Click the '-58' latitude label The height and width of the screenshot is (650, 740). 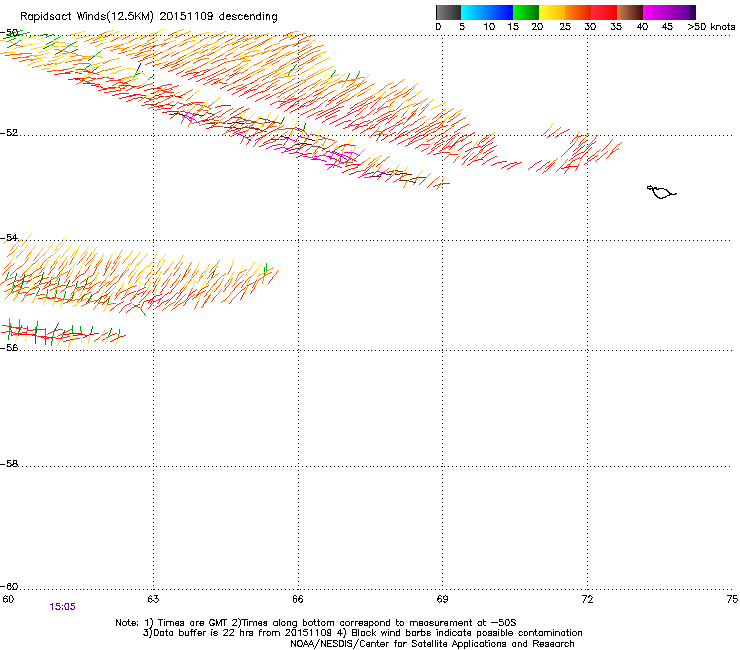click(x=9, y=464)
